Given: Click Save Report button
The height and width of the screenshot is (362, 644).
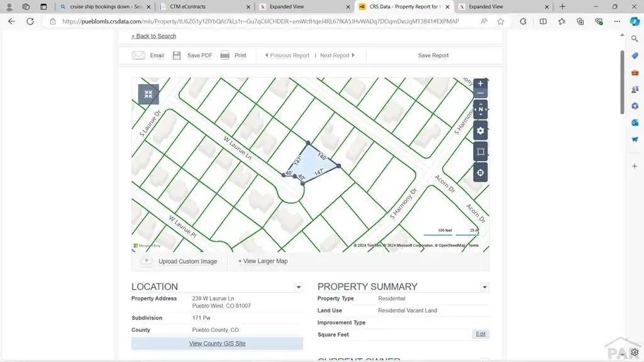Looking at the screenshot, I should click(x=433, y=55).
